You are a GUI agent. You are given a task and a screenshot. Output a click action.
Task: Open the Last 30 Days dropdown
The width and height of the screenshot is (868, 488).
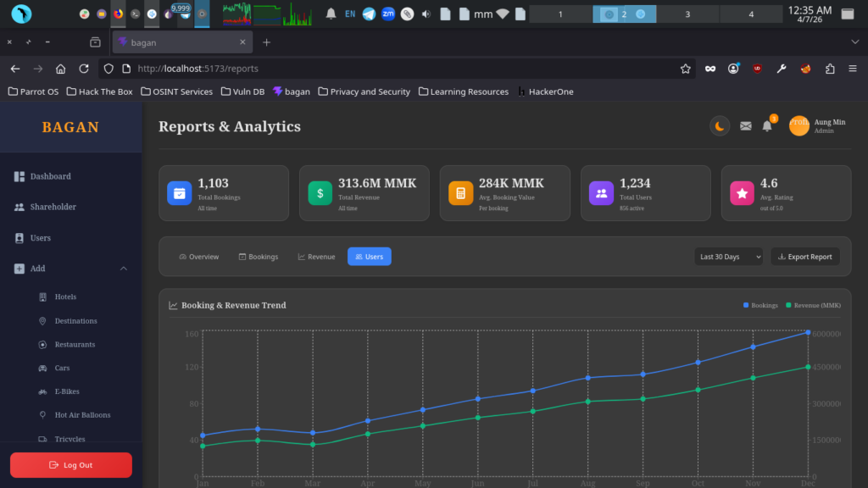click(x=728, y=257)
